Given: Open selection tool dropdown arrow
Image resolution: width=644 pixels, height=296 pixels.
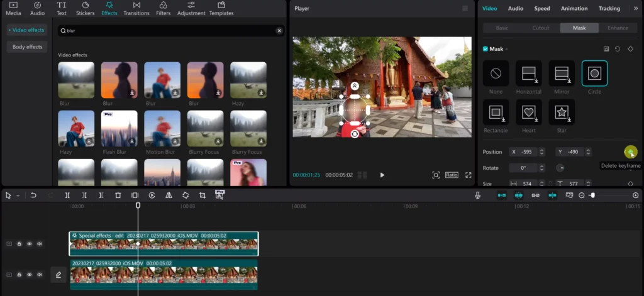Looking at the screenshot, I should click(x=18, y=196).
